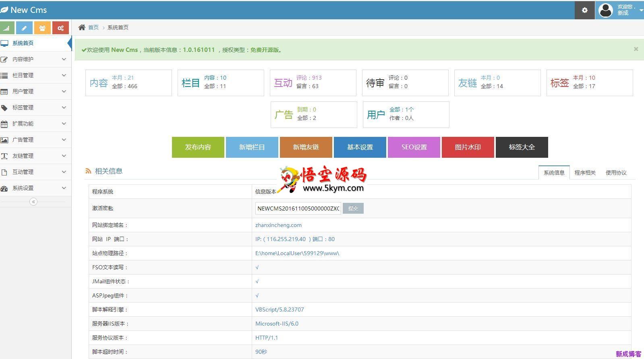Focus the 激活密匙 input field
The height and width of the screenshot is (359, 644).
[x=298, y=208]
